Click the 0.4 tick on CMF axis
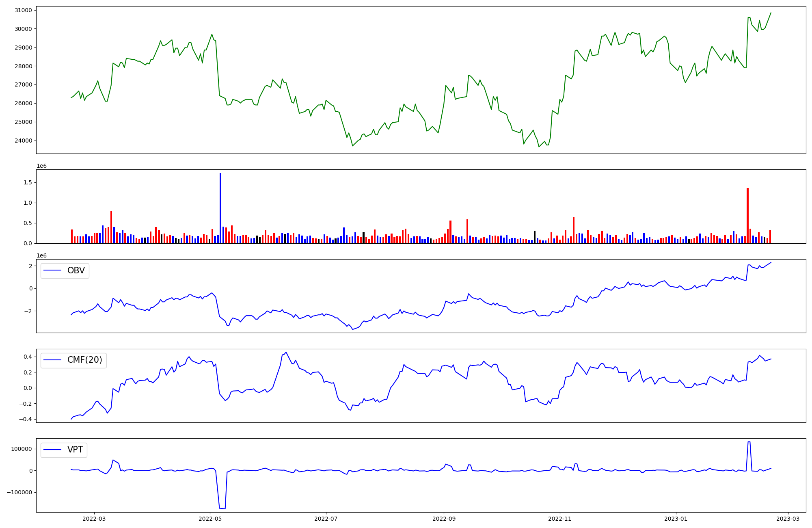812x528 pixels. [x=28, y=357]
